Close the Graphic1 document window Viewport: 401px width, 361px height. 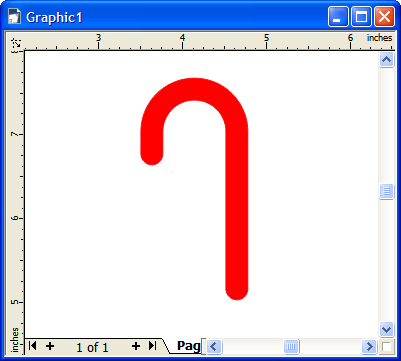click(x=384, y=17)
